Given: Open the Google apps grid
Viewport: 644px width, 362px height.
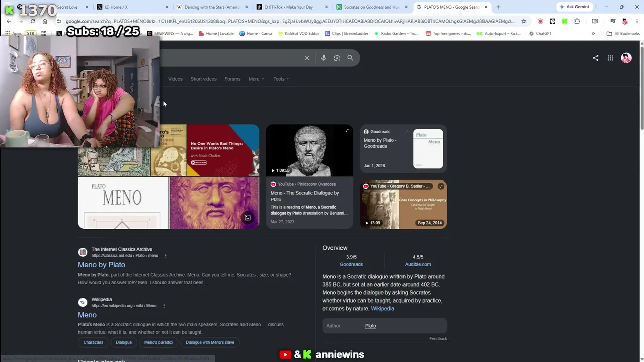Looking at the screenshot, I should [610, 58].
